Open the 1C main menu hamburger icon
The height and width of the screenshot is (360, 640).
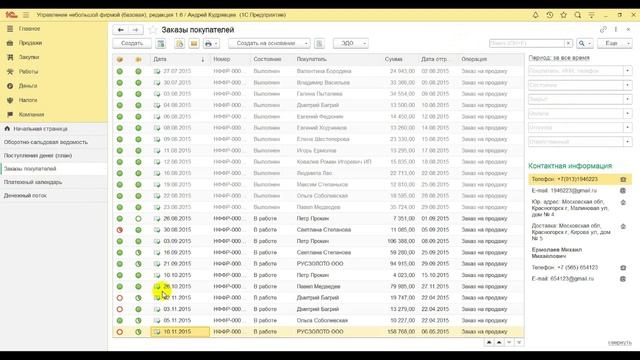pos(26,15)
